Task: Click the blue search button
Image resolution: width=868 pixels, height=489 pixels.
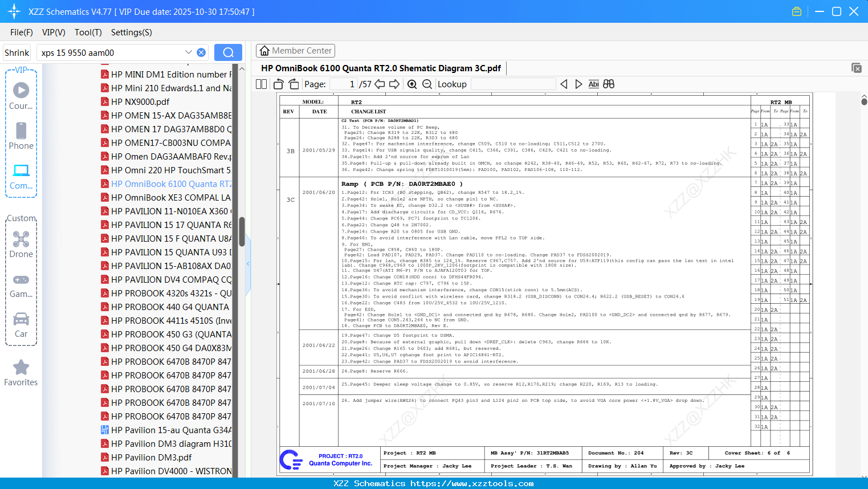Action: [x=228, y=52]
